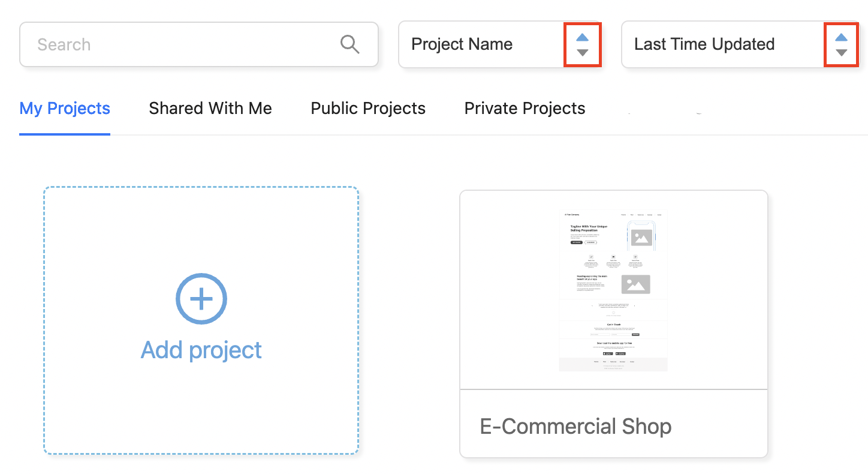Click the magnifying glass search icon

[349, 44]
